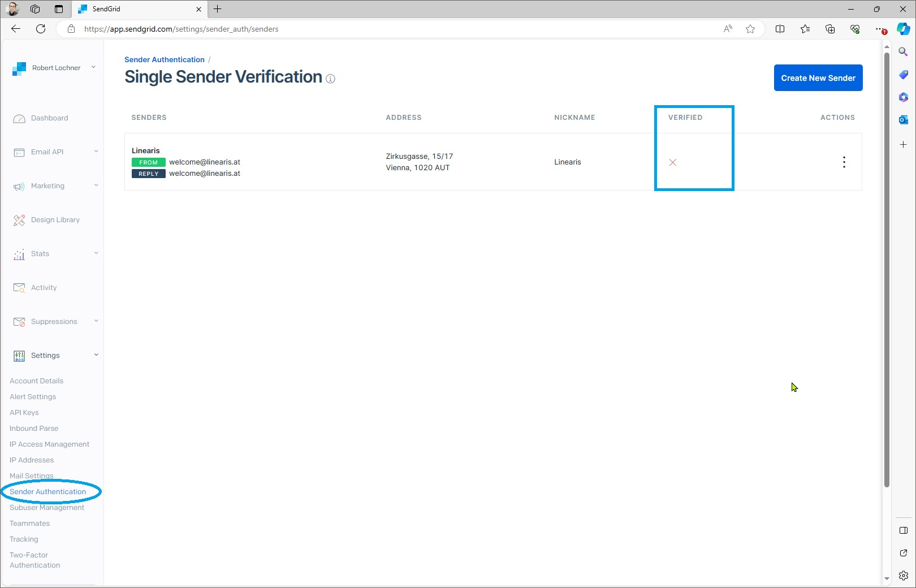The width and height of the screenshot is (916, 588).
Task: Click the Settings sliders icon
Action: click(x=19, y=356)
